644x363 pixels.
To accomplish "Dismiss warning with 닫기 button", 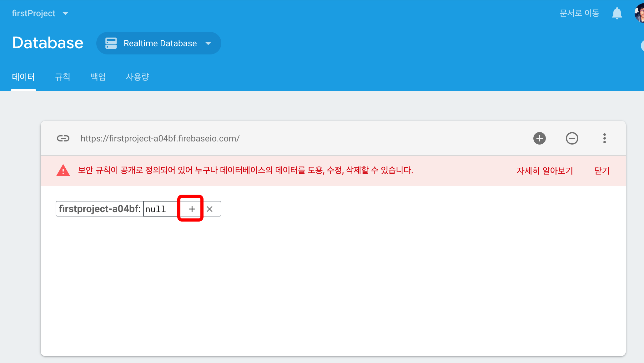I will point(601,171).
